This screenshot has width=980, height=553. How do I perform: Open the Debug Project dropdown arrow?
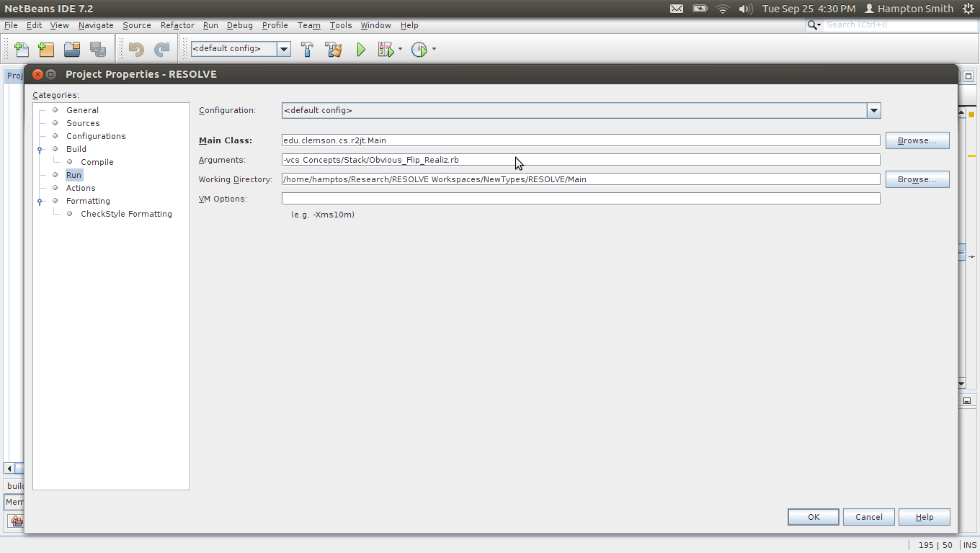coord(401,50)
